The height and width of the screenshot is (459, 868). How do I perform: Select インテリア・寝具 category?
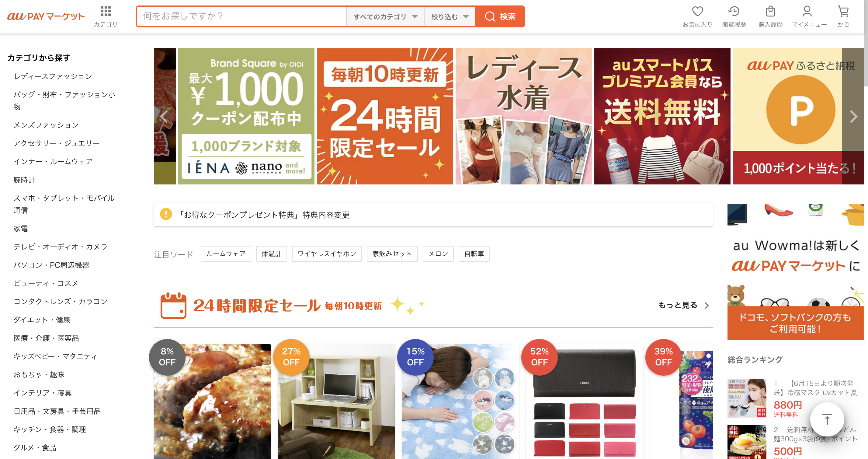point(43,393)
